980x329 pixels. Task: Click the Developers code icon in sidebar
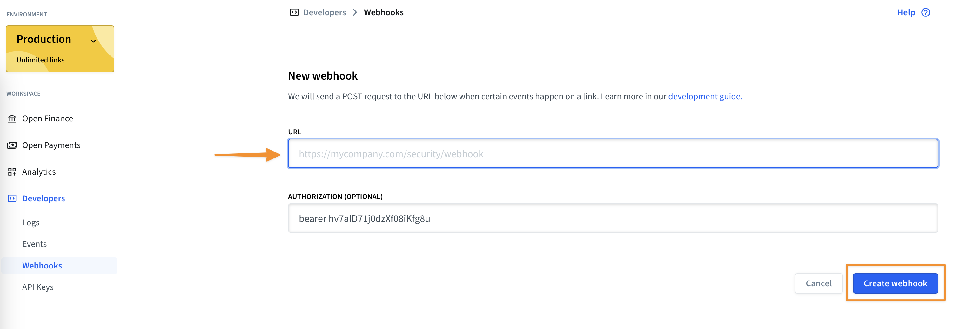point(12,198)
